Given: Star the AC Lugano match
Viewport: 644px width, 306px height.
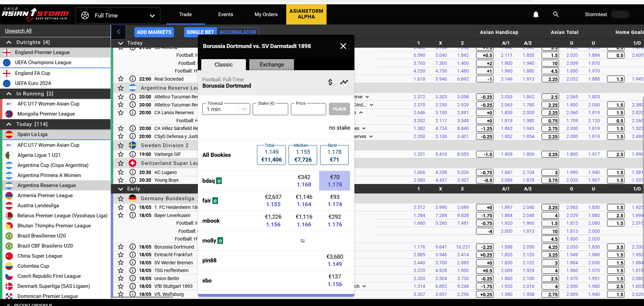Looking at the screenshot, I should [x=121, y=172].
